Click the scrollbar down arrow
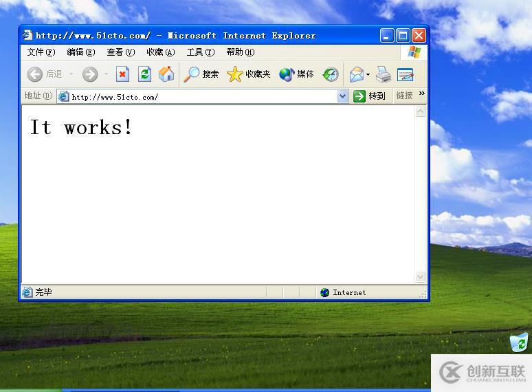The image size is (532, 392). (421, 277)
